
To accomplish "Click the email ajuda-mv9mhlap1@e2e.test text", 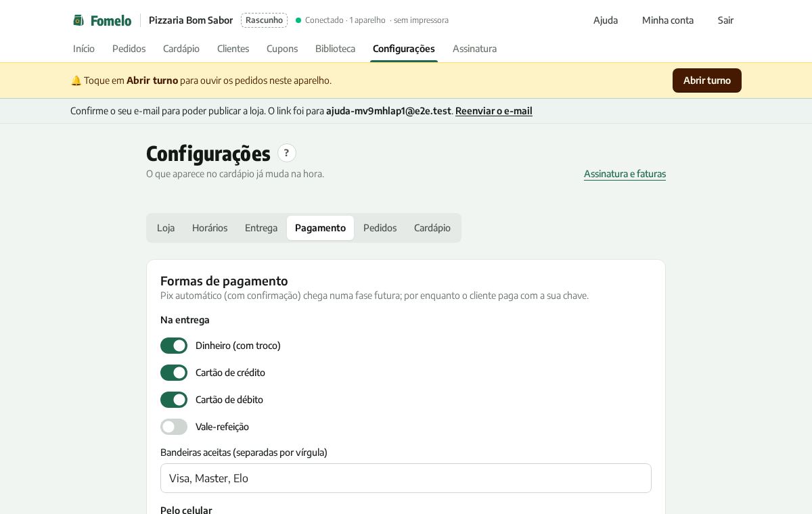I will coord(388,111).
